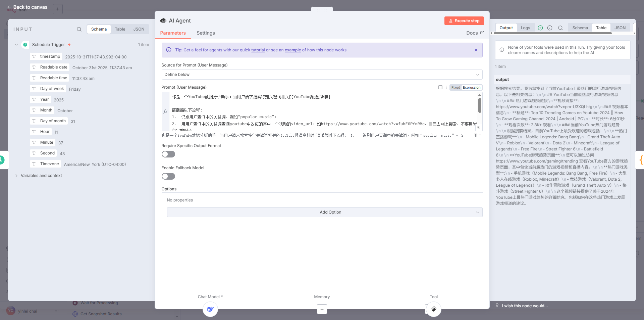Show input as Table
The height and width of the screenshot is (320, 644).
pyautogui.click(x=120, y=29)
